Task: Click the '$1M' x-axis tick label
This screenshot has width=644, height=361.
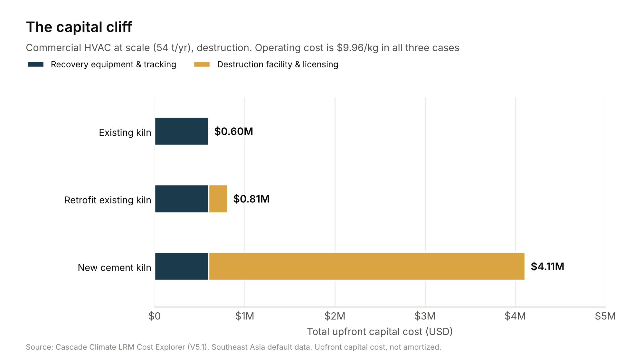Action: point(245,316)
